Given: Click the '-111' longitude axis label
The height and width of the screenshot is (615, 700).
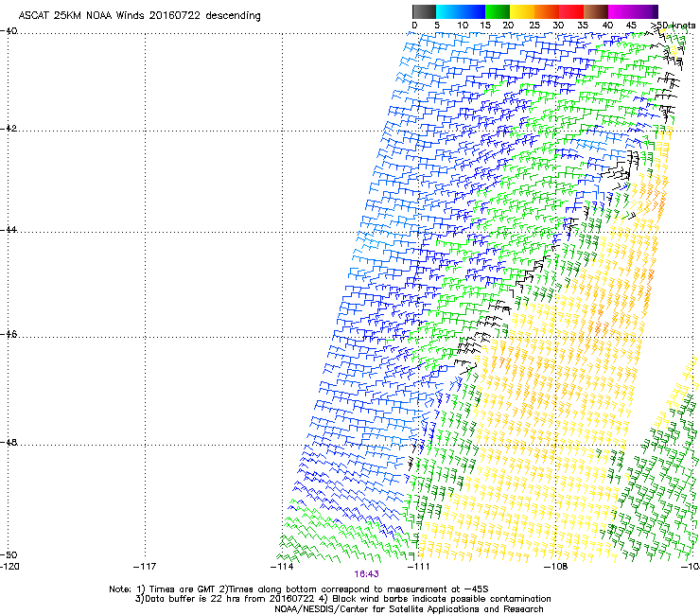Looking at the screenshot, I should (419, 567).
